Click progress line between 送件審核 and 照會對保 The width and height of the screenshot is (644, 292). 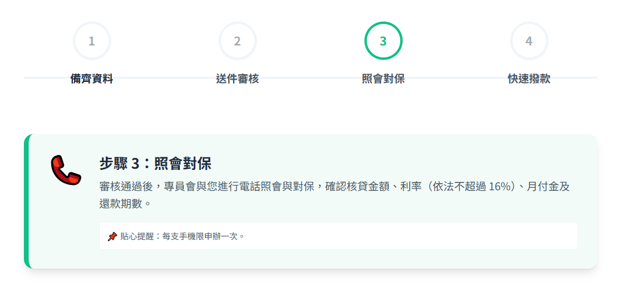click(310, 78)
